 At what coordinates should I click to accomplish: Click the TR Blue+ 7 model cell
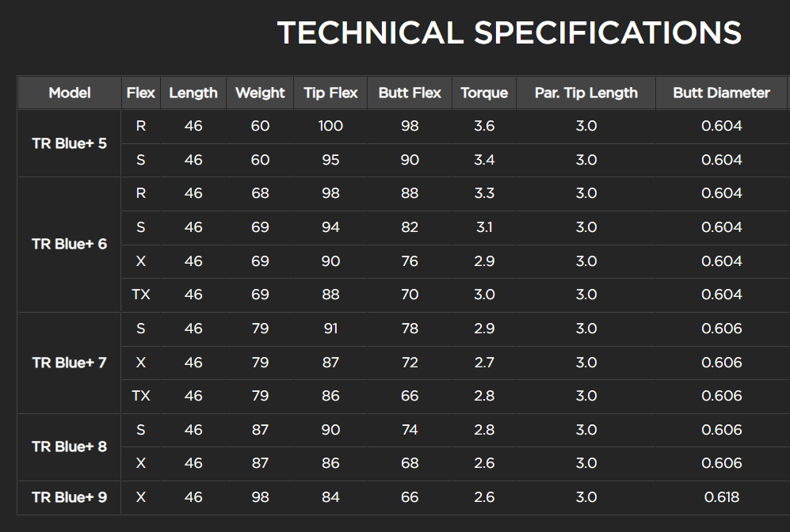70,363
